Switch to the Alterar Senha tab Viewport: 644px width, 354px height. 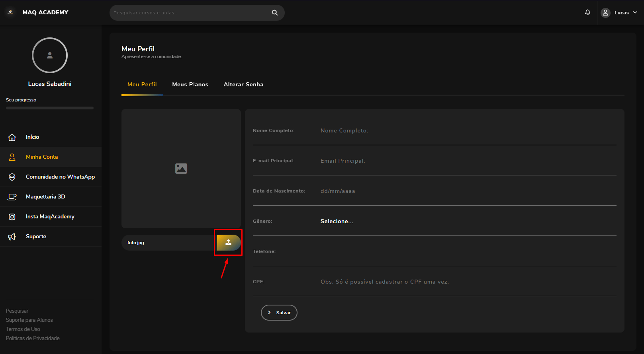(243, 84)
